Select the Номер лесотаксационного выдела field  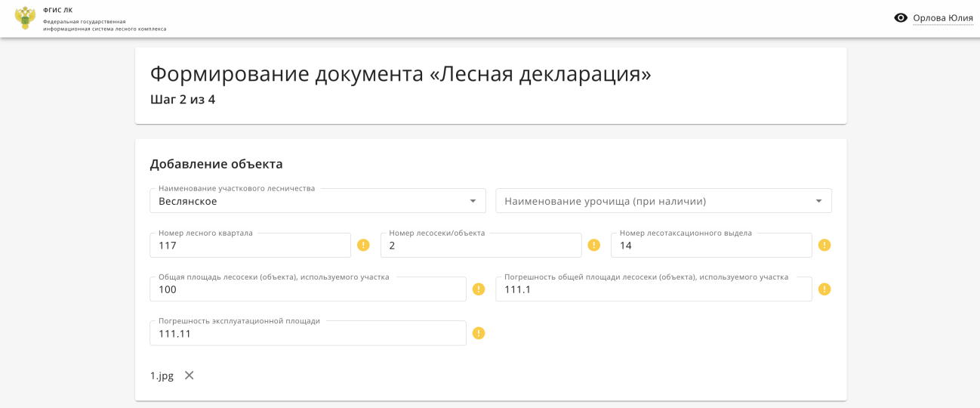tap(711, 245)
